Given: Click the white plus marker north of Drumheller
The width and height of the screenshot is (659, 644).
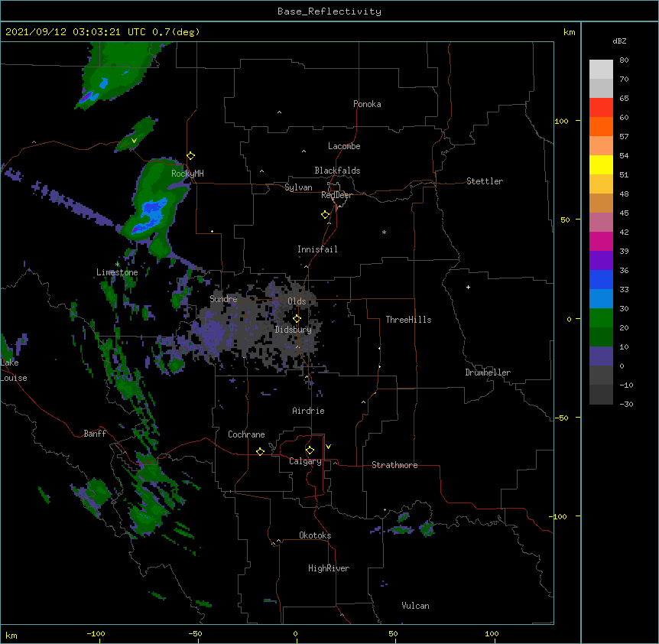Looking at the screenshot, I should point(468,287).
